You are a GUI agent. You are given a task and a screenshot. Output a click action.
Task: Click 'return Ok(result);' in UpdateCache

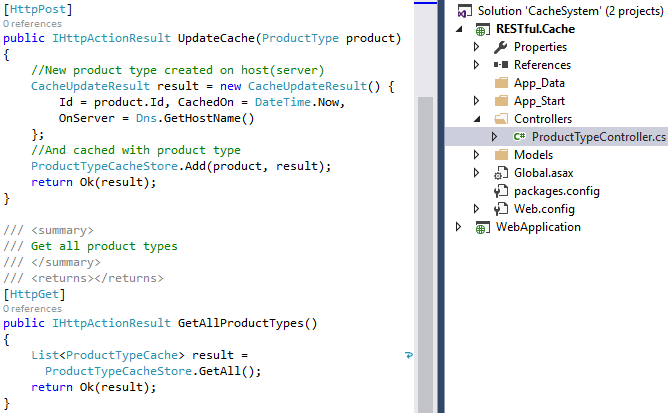94,182
